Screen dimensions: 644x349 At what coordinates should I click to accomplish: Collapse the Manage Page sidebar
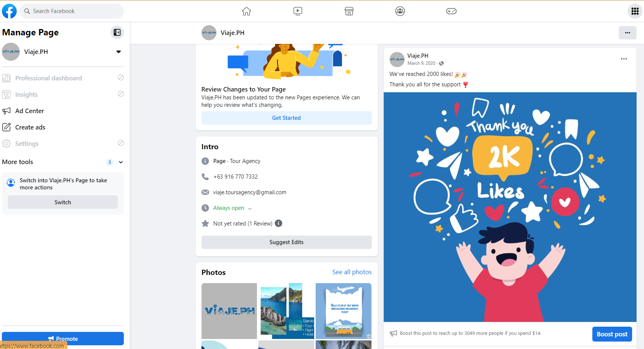[x=117, y=32]
